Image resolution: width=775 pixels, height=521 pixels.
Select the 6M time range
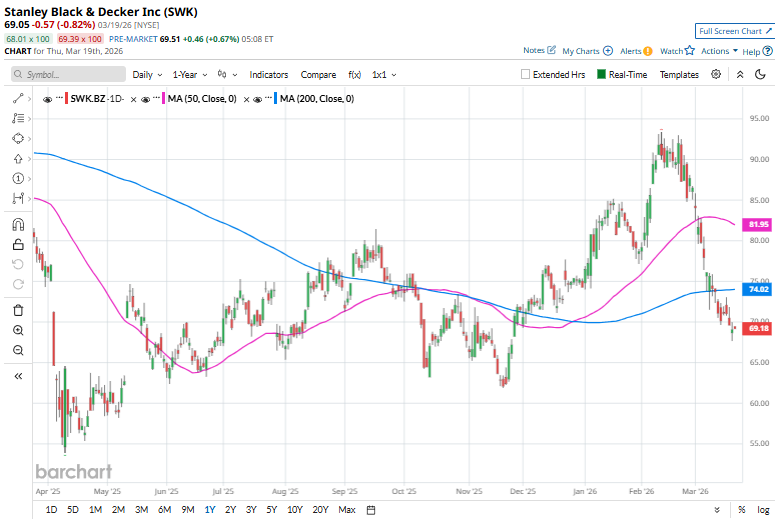[164, 510]
